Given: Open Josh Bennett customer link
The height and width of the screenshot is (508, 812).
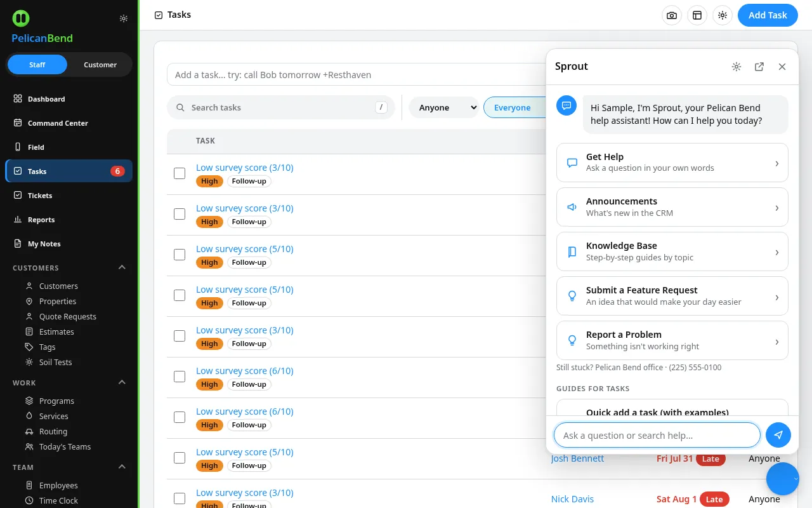Looking at the screenshot, I should [x=577, y=458].
